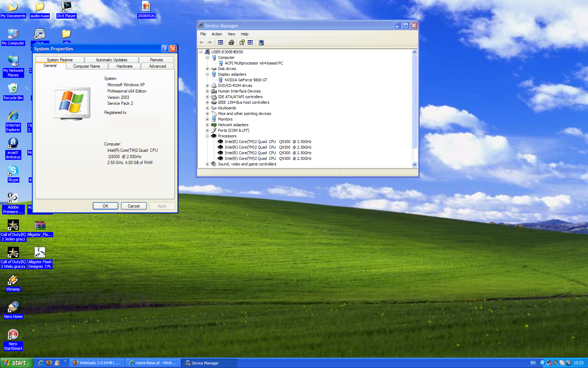
Task: Click the Internet Explorer desktop icon
Action: 13,116
